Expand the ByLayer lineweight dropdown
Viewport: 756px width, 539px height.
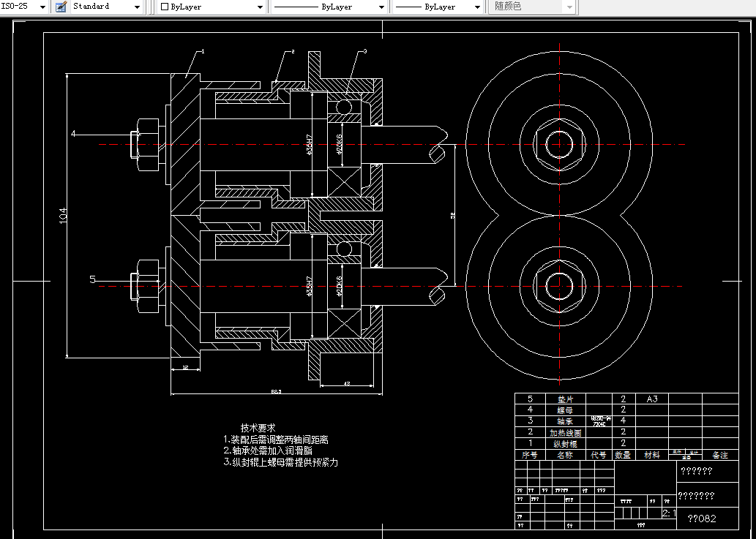tap(477, 7)
